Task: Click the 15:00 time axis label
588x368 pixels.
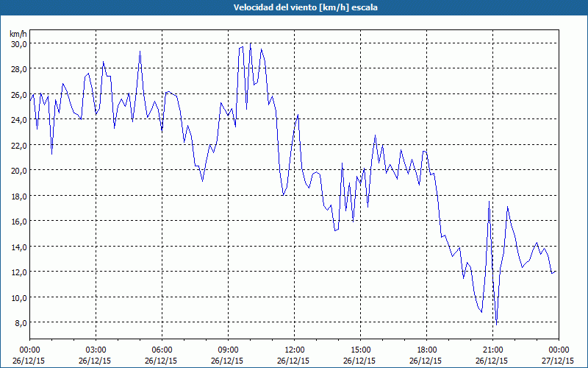Action: point(360,350)
